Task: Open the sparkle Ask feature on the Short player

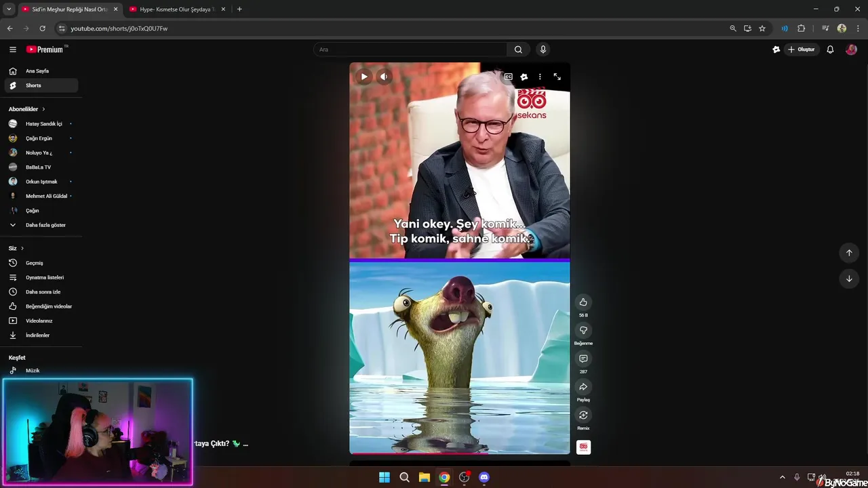Action: (x=524, y=77)
